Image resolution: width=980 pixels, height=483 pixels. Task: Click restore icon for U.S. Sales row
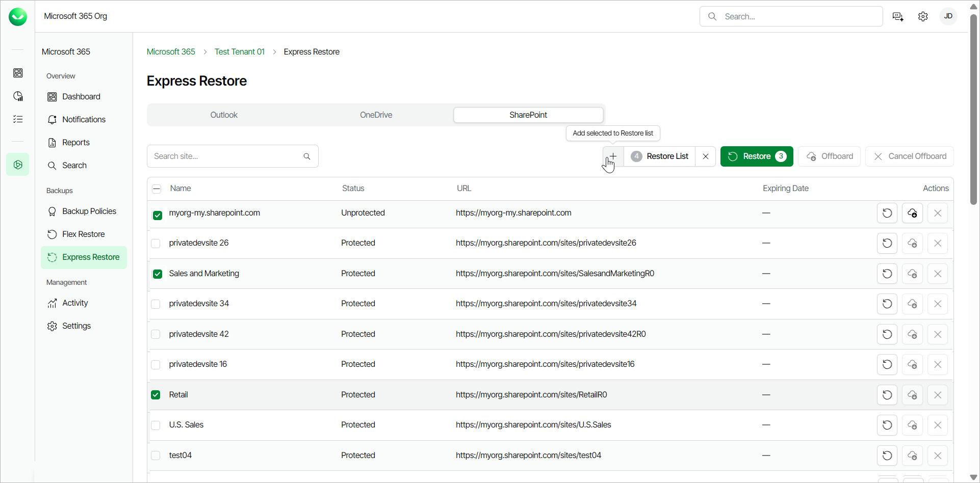click(x=887, y=425)
